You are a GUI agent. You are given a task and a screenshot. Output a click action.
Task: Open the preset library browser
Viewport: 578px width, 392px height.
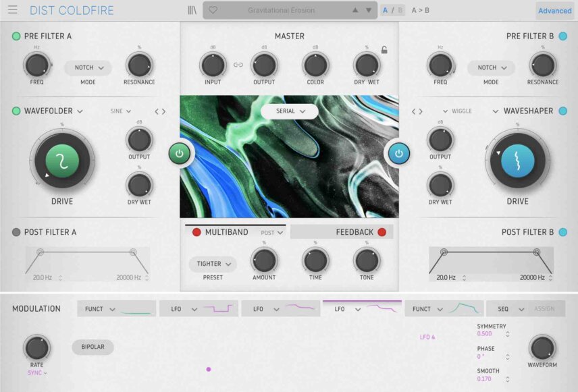coord(192,10)
